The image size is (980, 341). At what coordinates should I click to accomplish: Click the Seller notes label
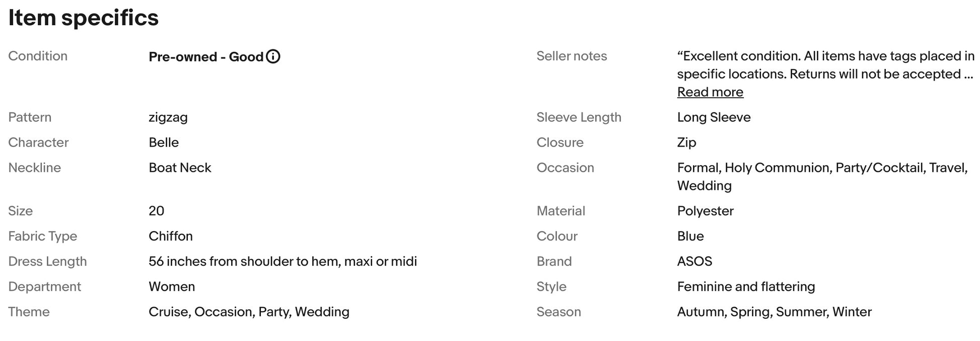coord(572,56)
